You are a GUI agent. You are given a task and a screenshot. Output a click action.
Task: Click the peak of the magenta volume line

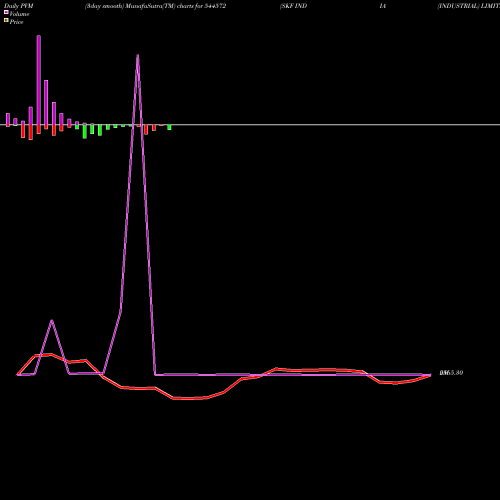[138, 56]
